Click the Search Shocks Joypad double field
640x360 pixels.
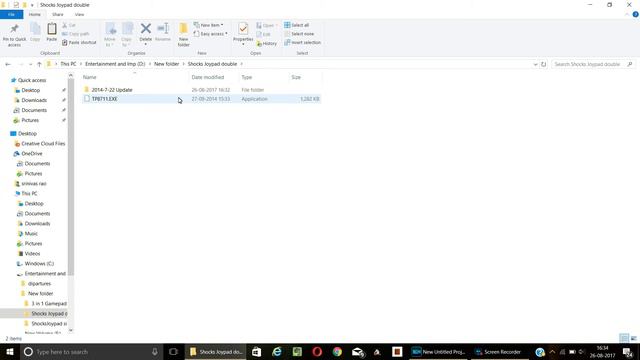pyautogui.click(x=593, y=64)
